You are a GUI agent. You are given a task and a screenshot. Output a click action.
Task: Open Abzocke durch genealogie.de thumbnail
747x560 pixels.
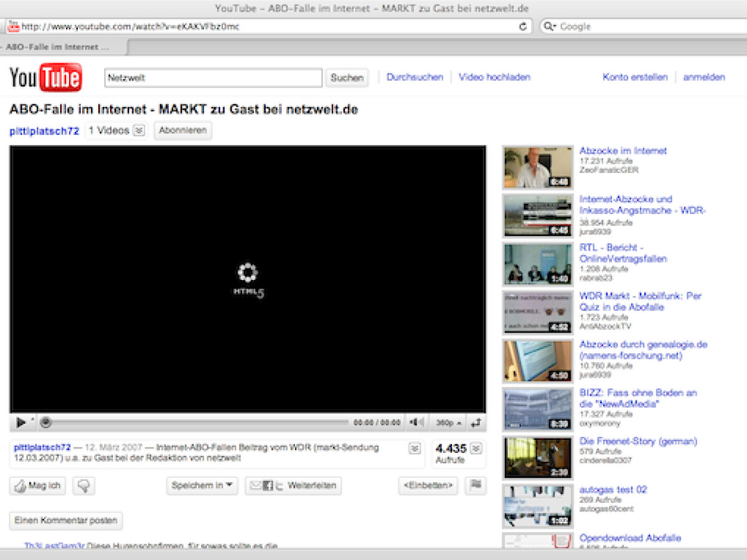point(538,361)
